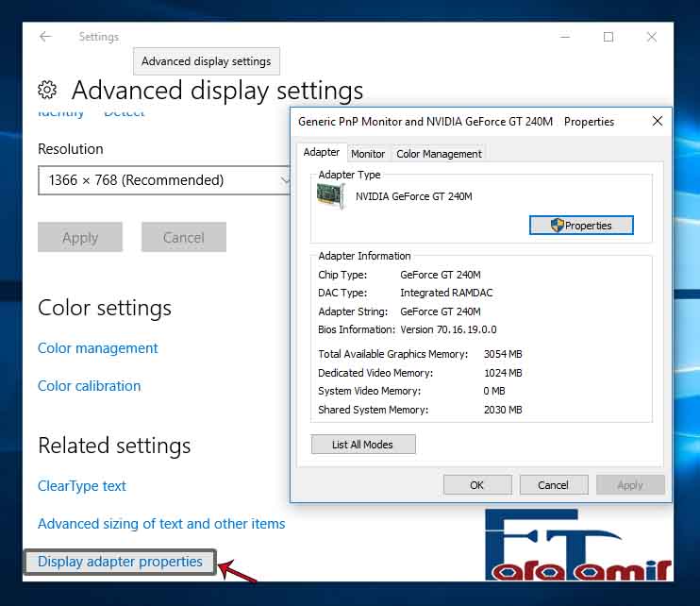Select the 'GeForce GT 240M' Adapter String value
This screenshot has width=700, height=606.
click(441, 311)
